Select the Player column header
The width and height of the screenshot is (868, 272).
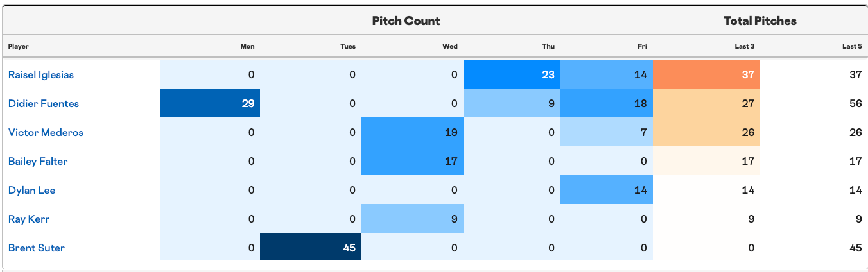coord(19,46)
